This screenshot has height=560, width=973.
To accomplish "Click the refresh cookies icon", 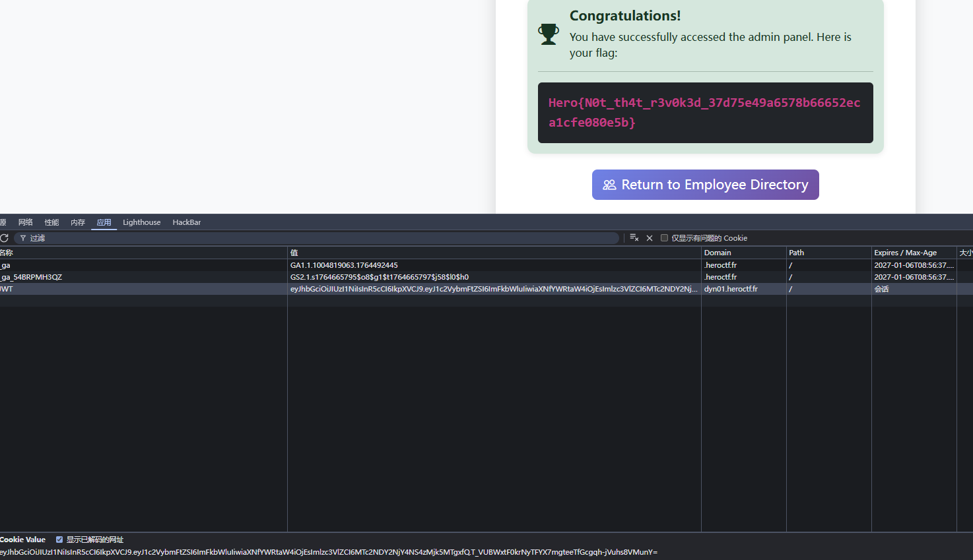I will pos(4,238).
